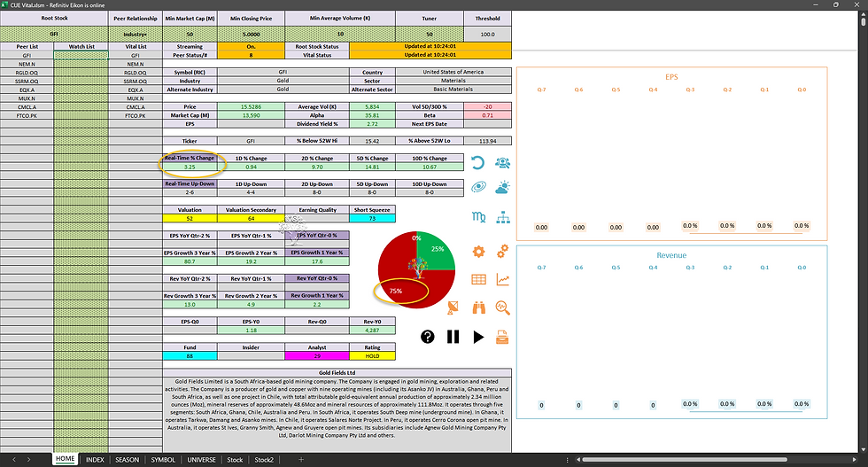Screen dimensions: 868x467
Task: Click the horizontal scrollbar right arrow
Action: (x=854, y=459)
